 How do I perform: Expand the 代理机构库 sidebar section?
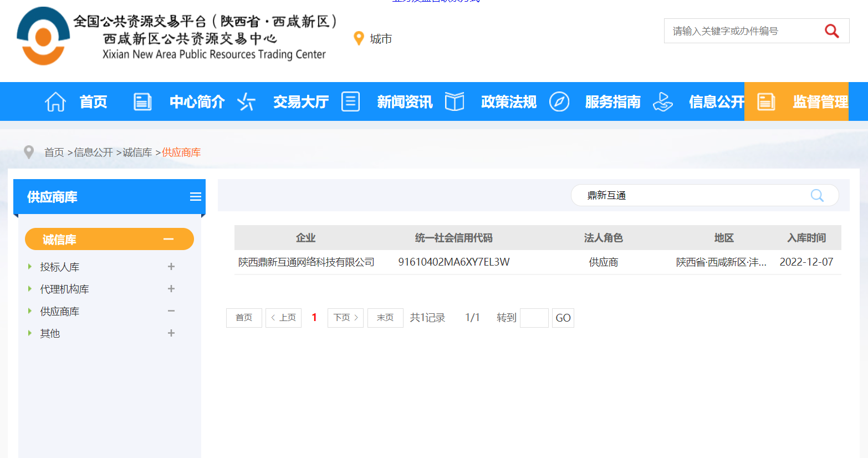point(171,289)
